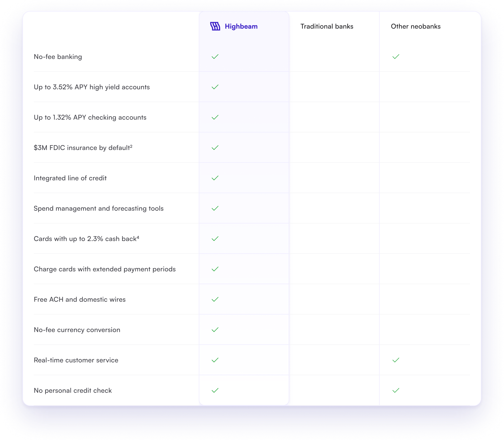Click Other neobanks checkmark for No personal credit check
The image size is (504, 440).
tap(396, 391)
